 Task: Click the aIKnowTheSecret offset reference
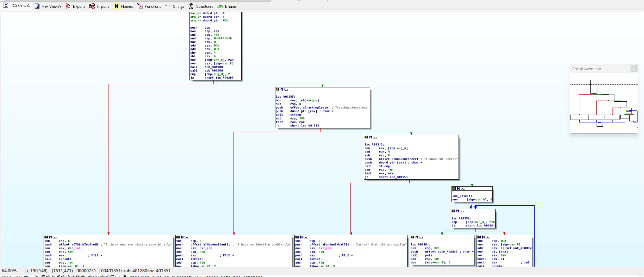(x=405, y=159)
